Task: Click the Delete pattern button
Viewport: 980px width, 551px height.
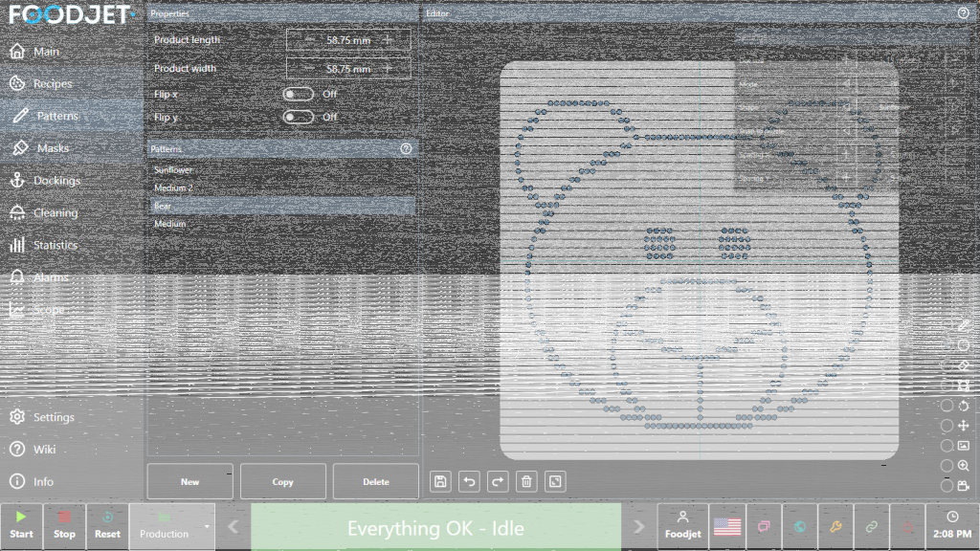Action: click(x=375, y=482)
